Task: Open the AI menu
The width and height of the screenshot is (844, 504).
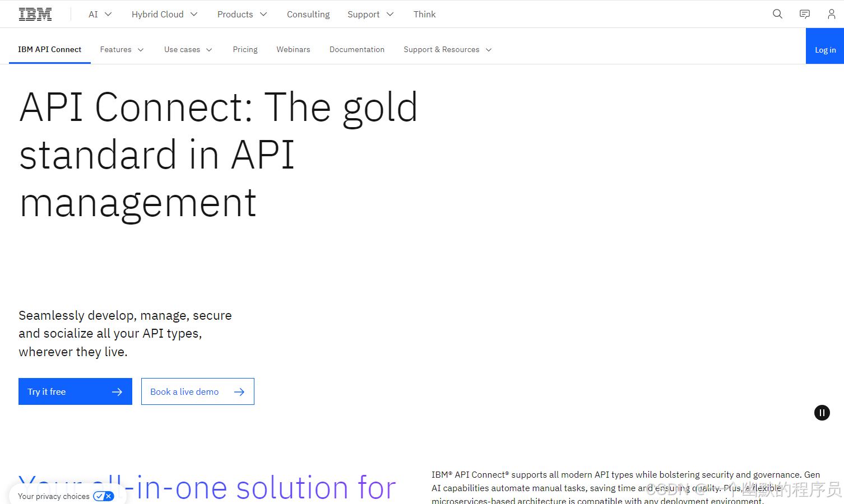Action: click(100, 14)
